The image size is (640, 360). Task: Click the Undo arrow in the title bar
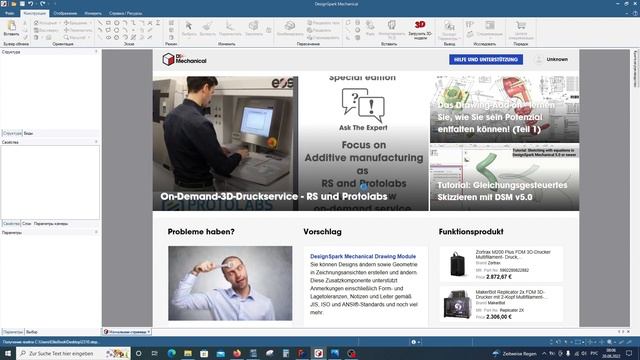coord(31,4)
